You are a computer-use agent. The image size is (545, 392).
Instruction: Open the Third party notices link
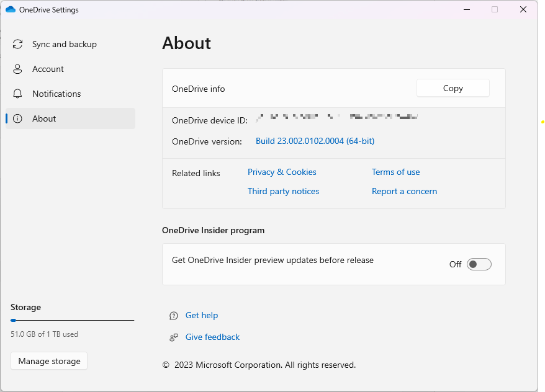click(x=283, y=191)
